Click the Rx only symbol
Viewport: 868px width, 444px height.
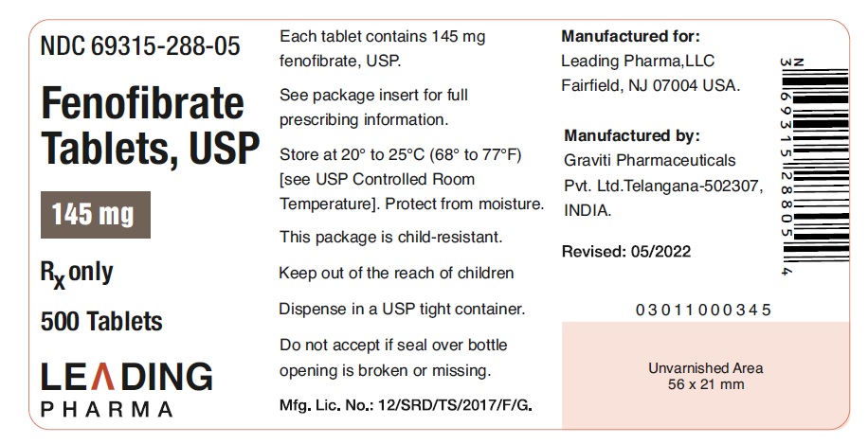[77, 274]
